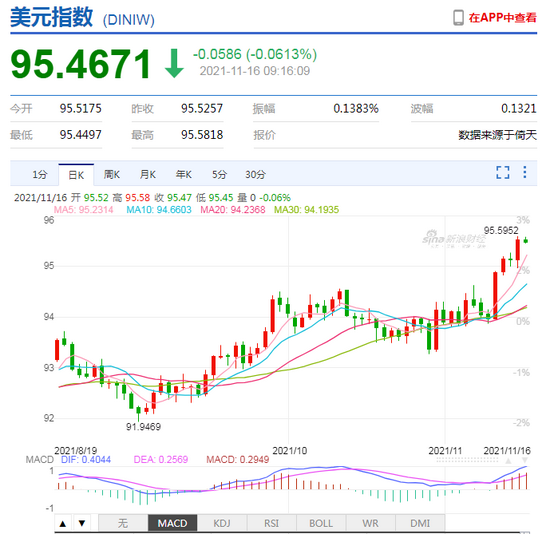Click the 2021/10 date axis label
Screen dimensions: 550x534
(x=290, y=450)
